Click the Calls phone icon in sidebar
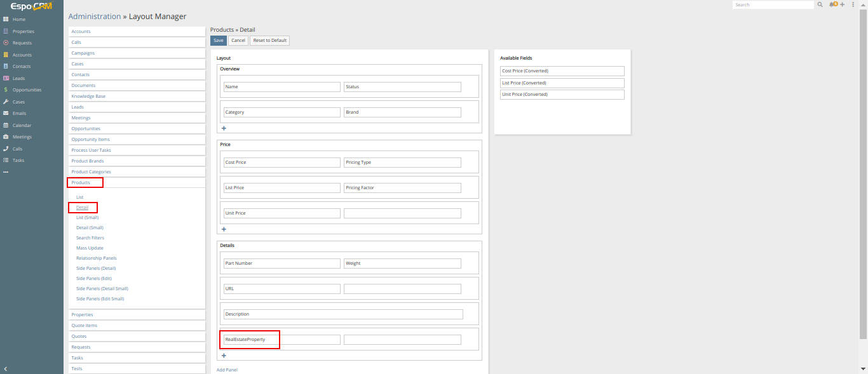The height and width of the screenshot is (374, 868). pyautogui.click(x=6, y=149)
